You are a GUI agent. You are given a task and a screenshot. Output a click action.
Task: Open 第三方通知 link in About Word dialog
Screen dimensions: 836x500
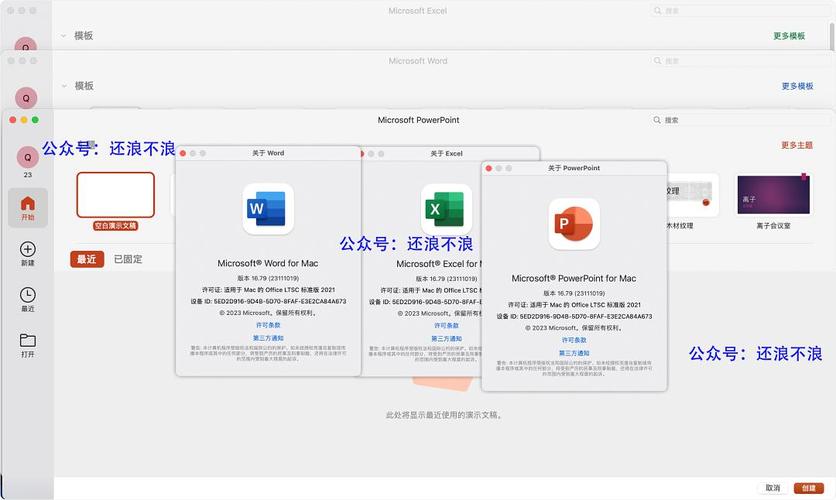click(x=268, y=338)
